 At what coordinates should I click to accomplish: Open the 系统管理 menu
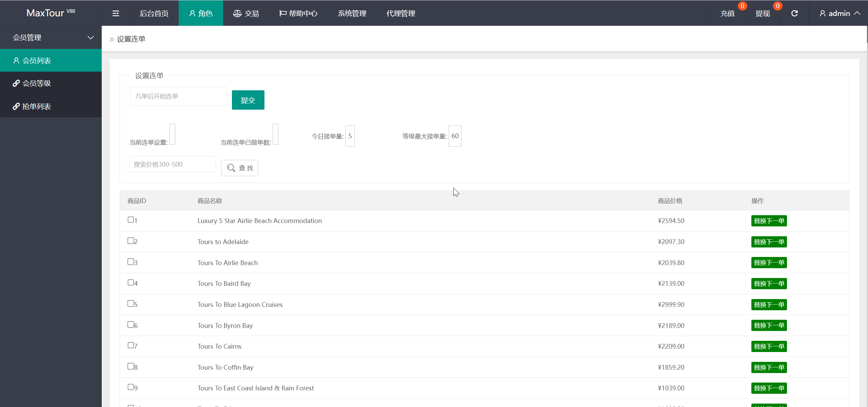[x=352, y=13]
